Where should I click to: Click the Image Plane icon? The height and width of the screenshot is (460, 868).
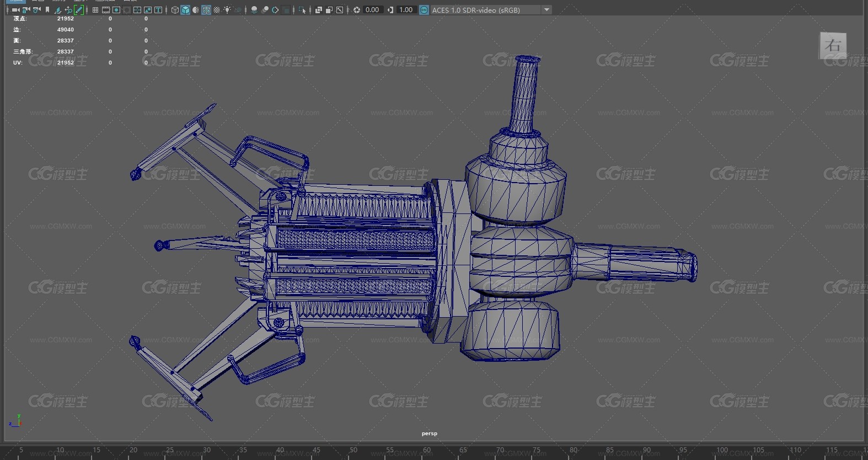pyautogui.click(x=58, y=10)
